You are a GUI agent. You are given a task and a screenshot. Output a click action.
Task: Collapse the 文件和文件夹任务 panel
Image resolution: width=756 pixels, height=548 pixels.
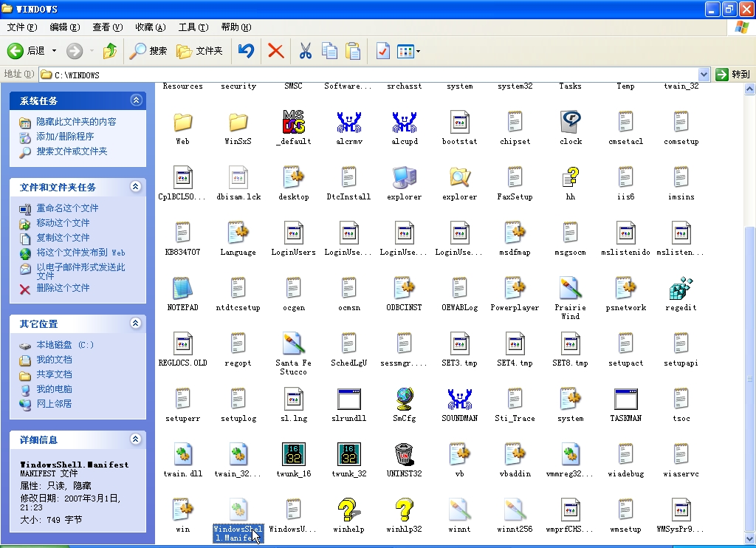click(x=136, y=187)
